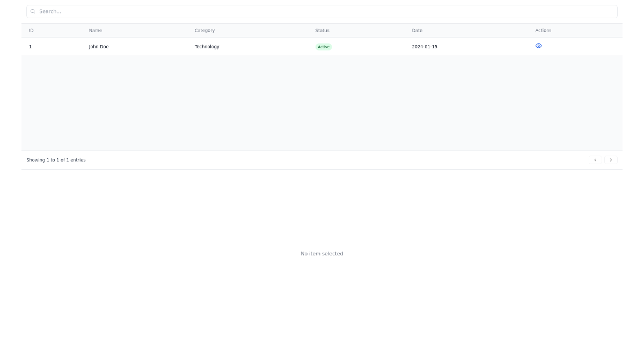This screenshot has height=338, width=644.
Task: Click the Showing entries summary text
Action: click(x=56, y=160)
